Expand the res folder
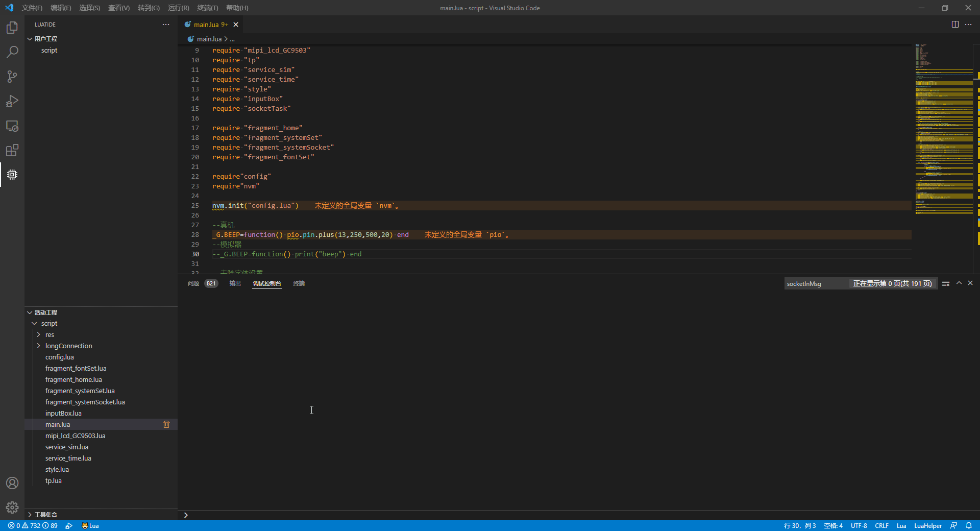Screen dimensions: 980x531 tap(38, 335)
